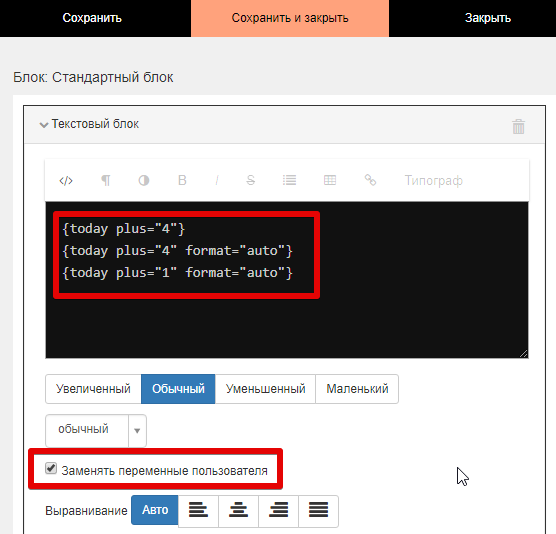The width and height of the screenshot is (556, 534).
Task: Select the Маленький text size option
Action: pos(357,389)
